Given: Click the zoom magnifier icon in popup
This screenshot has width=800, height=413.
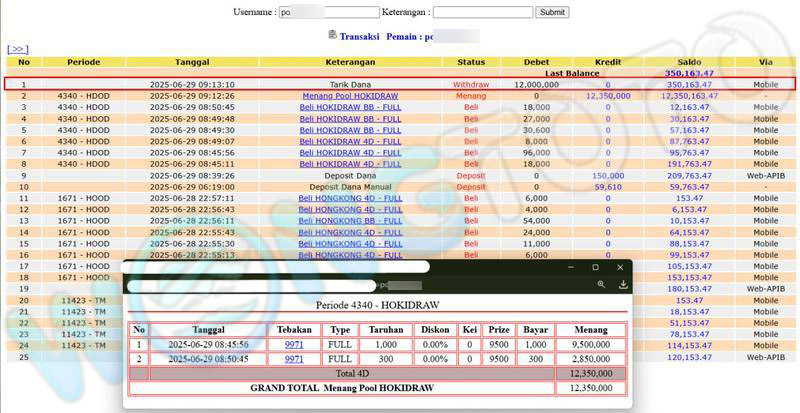Looking at the screenshot, I should pos(601,285).
